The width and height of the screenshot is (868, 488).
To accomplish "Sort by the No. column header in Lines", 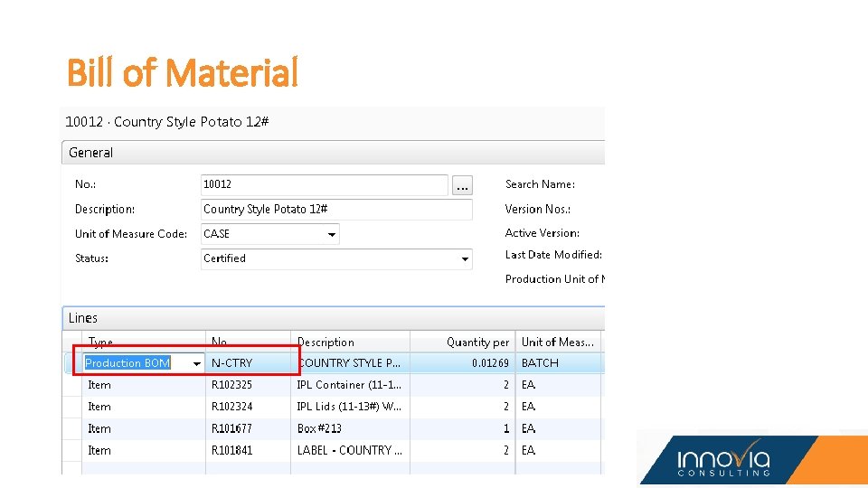I will [248, 342].
